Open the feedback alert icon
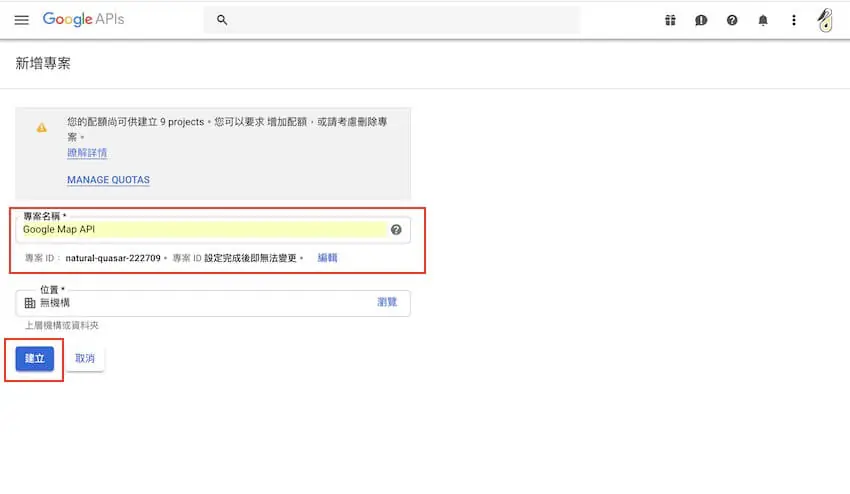The height and width of the screenshot is (494, 850). (x=701, y=20)
